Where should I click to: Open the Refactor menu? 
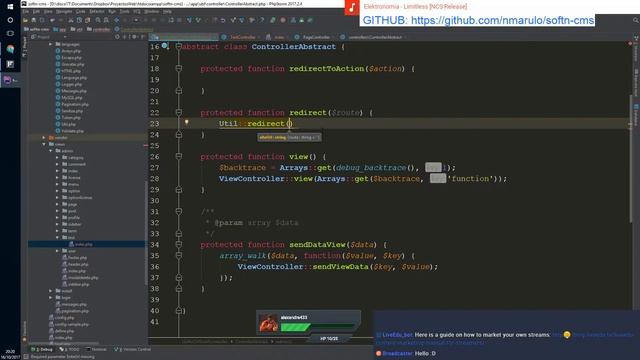97,11
